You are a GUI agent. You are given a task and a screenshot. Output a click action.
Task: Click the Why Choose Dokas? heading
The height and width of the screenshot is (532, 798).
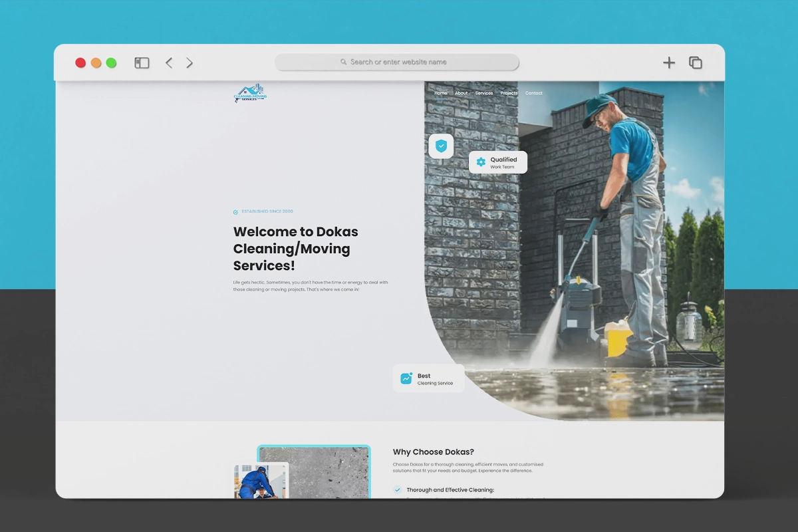click(433, 452)
